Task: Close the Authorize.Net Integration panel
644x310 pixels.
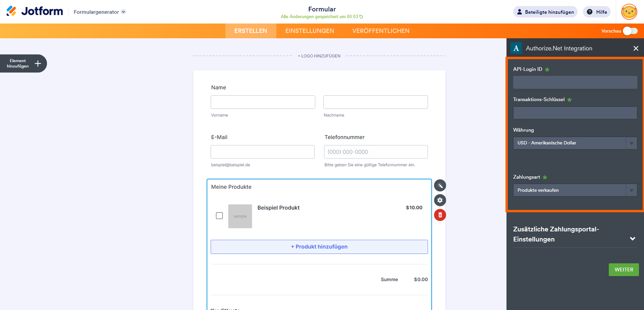Action: (x=636, y=48)
